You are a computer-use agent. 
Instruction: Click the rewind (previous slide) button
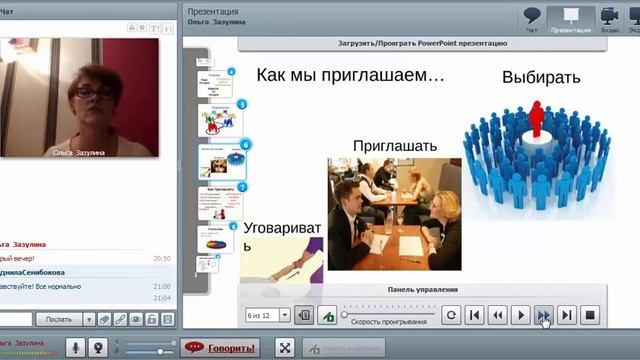498,315
